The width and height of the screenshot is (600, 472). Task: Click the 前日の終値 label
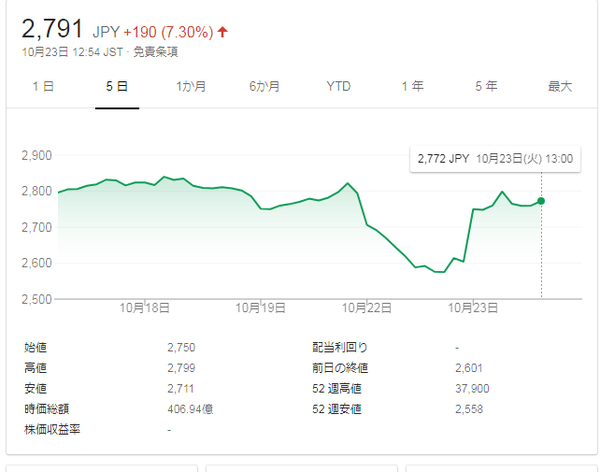pyautogui.click(x=340, y=368)
